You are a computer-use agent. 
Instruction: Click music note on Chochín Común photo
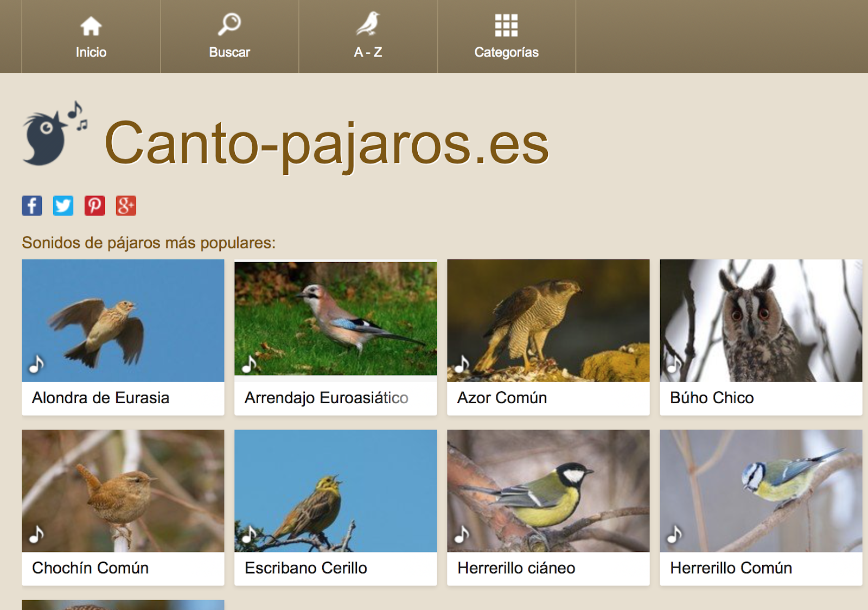click(36, 535)
